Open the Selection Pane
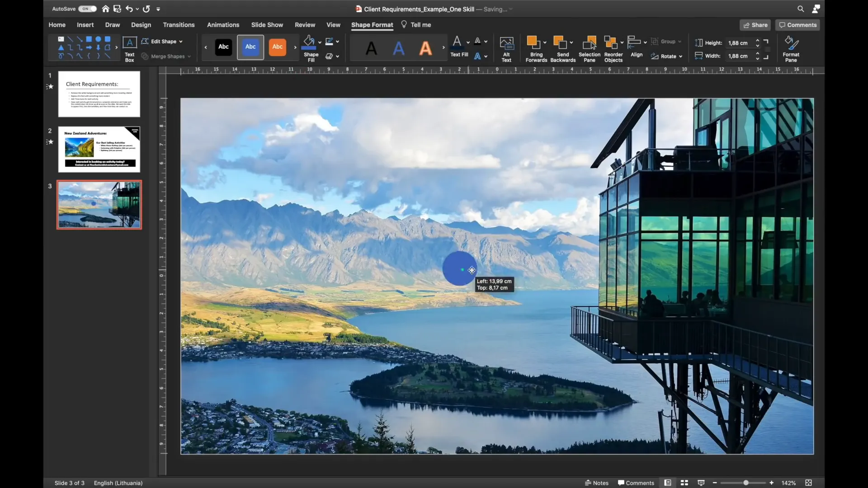This screenshot has height=488, width=868. [589, 47]
